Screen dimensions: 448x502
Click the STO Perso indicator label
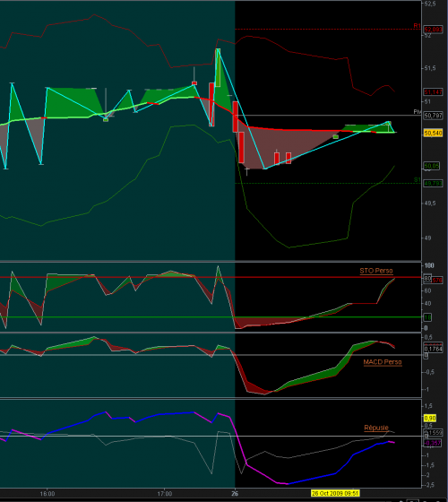(376, 271)
